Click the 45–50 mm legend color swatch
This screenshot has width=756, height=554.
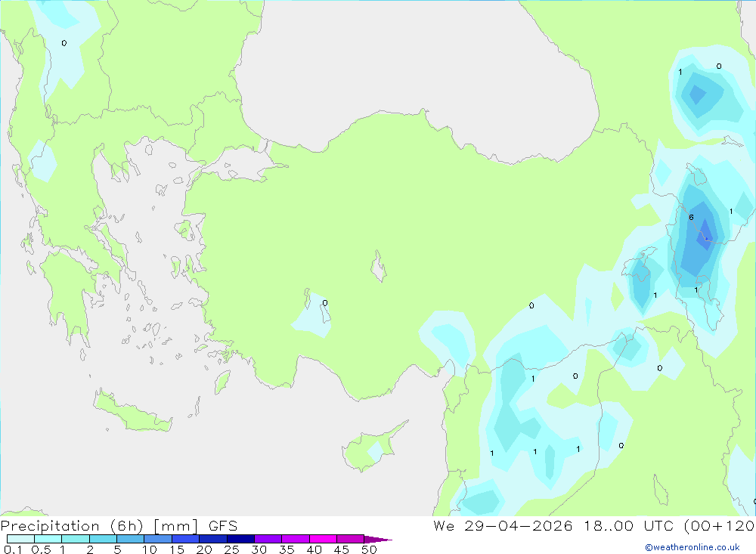351,539
